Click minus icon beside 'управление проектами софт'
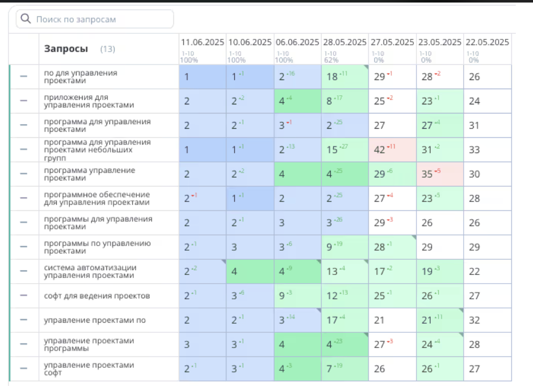 coord(23,369)
